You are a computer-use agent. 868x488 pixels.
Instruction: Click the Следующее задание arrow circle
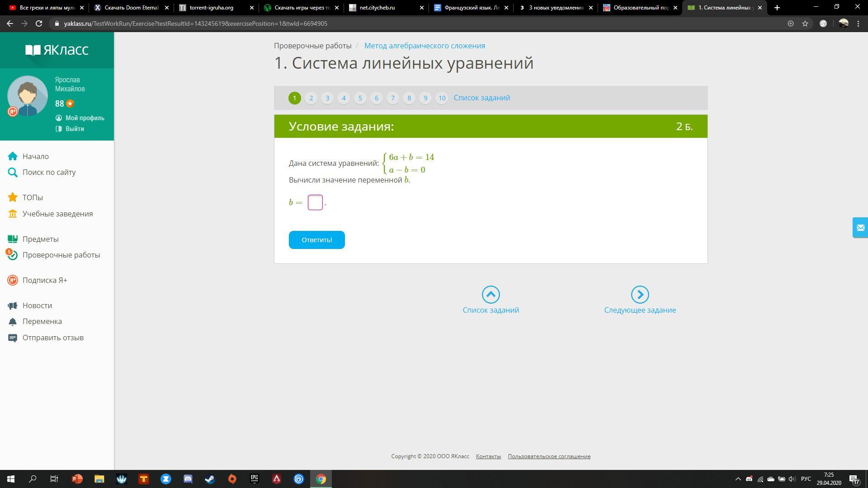(640, 295)
